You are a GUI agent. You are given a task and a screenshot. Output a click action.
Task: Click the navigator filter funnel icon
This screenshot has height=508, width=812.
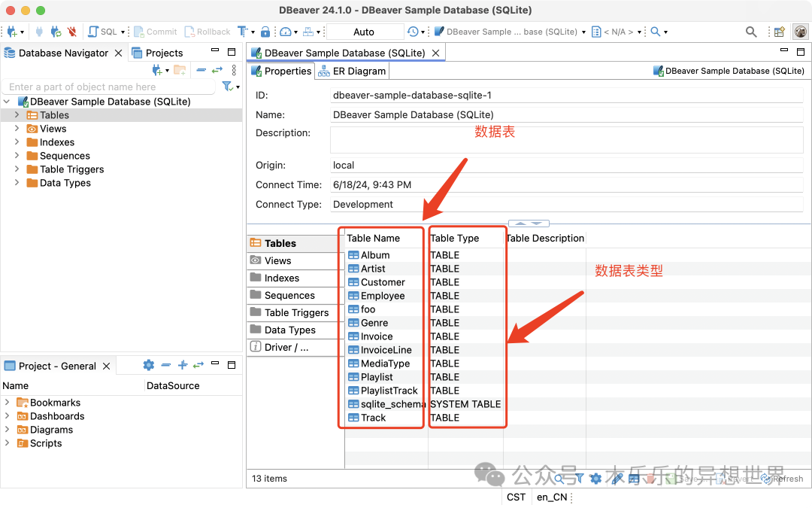pos(227,86)
